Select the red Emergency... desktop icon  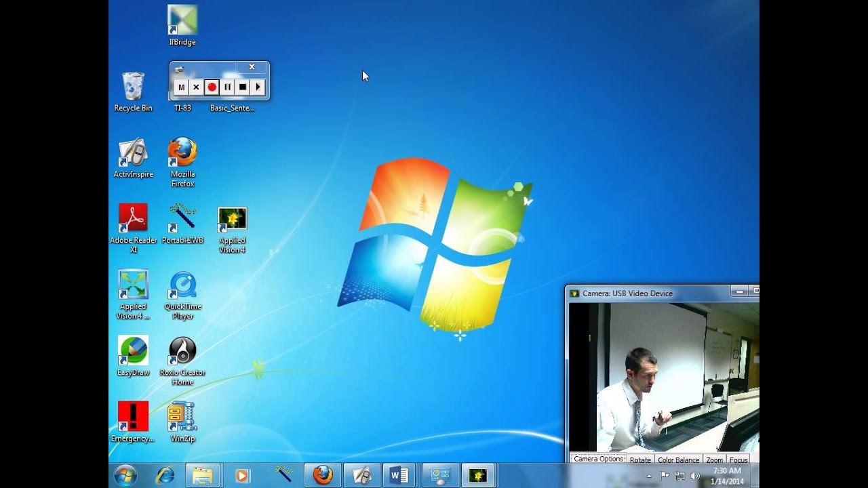coord(133,422)
